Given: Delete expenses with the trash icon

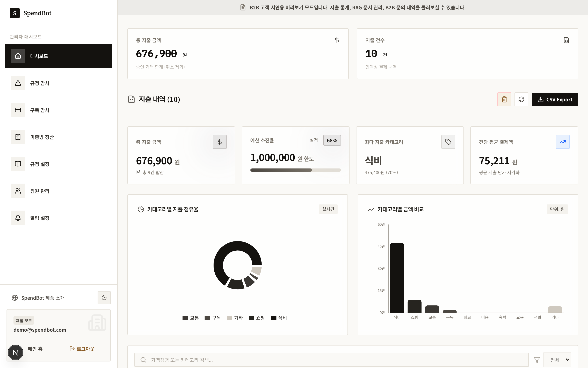Looking at the screenshot, I should point(504,99).
